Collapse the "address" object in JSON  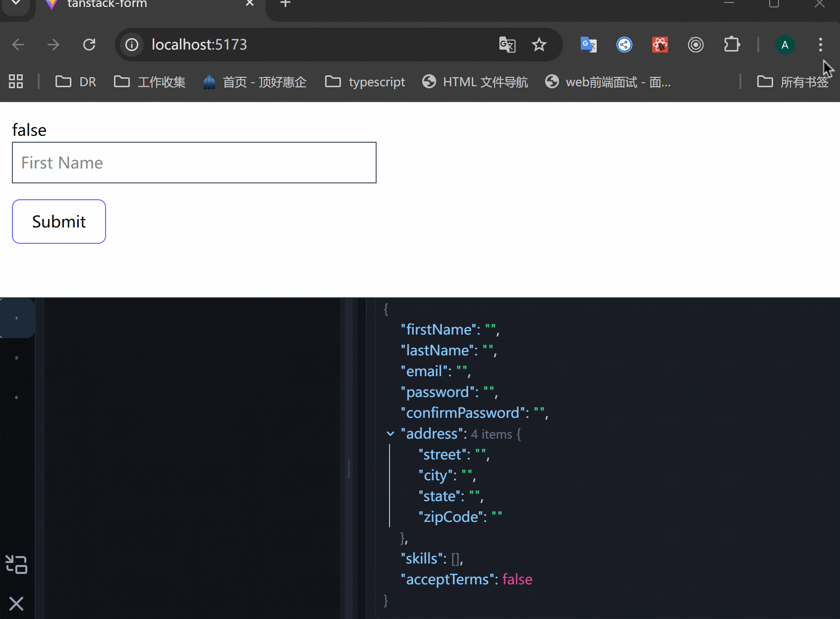[391, 434]
